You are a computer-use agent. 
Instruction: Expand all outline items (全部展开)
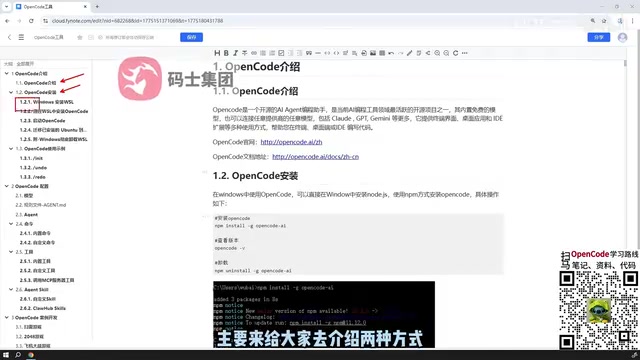pos(25,64)
